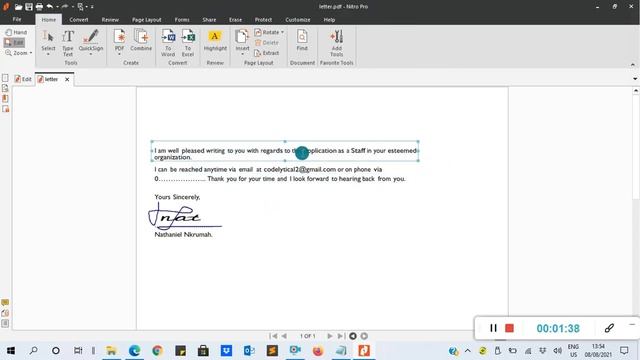Screen dimensions: 640x360
Task: Open Protect ribbon tab
Action: pyautogui.click(x=263, y=20)
